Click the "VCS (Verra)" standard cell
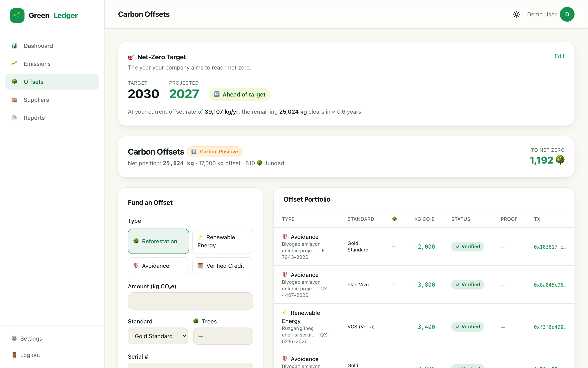588x368 pixels. coord(361,327)
